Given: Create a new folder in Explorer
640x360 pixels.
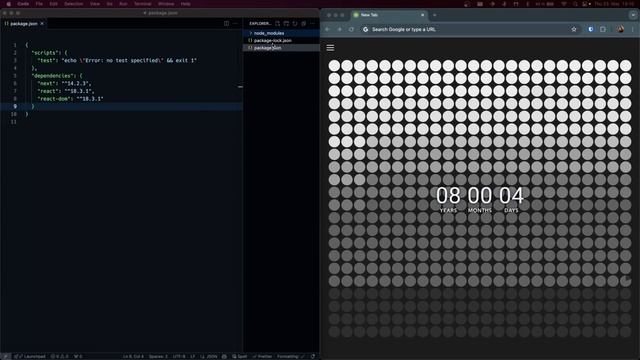Looking at the screenshot, I should (x=286, y=24).
